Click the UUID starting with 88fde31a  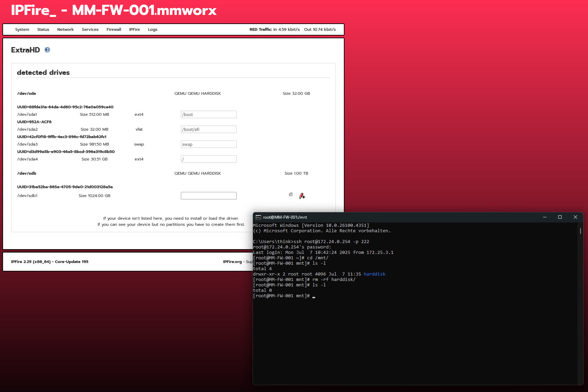tap(65, 107)
